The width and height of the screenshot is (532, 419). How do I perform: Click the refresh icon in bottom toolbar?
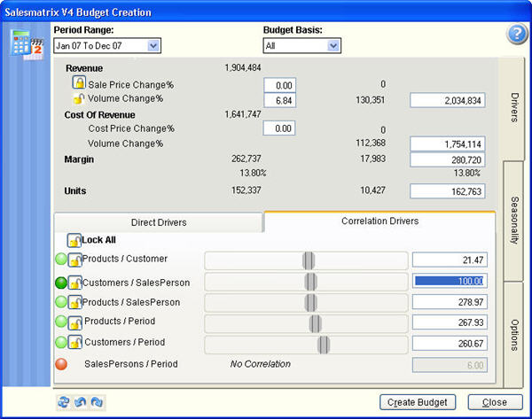click(63, 401)
